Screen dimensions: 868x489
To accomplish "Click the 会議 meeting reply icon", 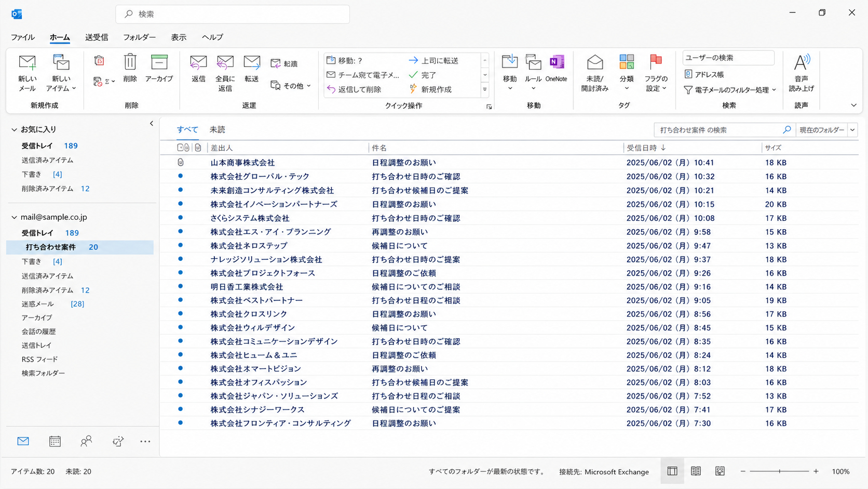I will tap(276, 63).
